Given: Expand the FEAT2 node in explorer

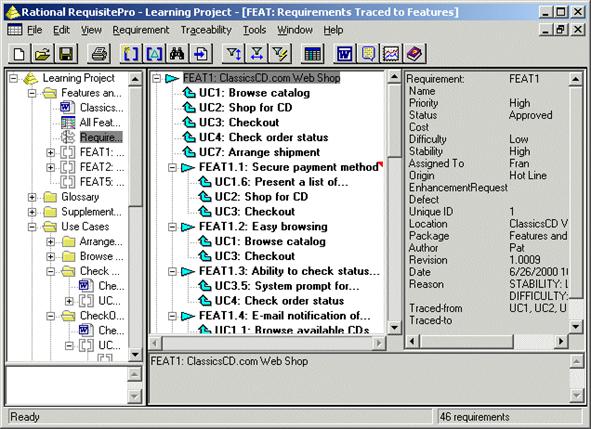Looking at the screenshot, I should [51, 167].
